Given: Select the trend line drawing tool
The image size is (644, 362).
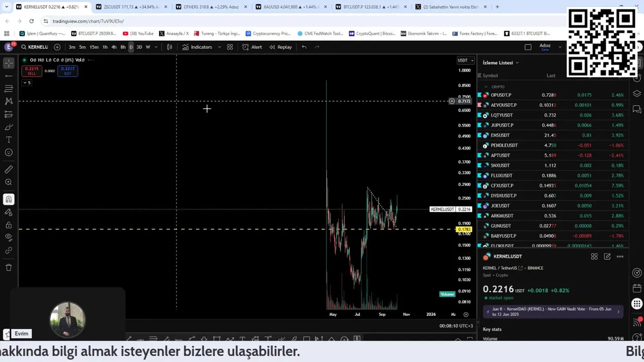Looking at the screenshot, I should (x=9, y=76).
